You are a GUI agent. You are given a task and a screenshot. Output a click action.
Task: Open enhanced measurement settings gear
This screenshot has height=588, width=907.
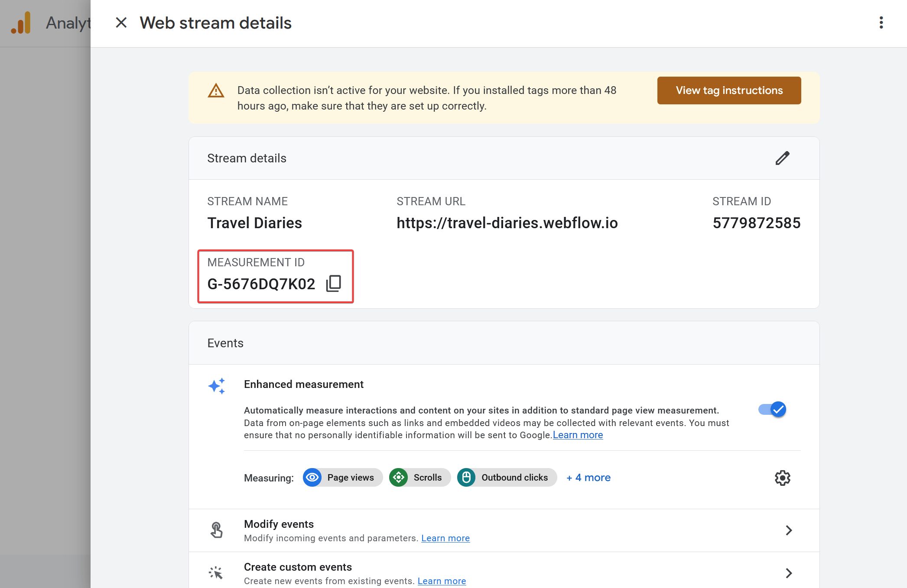[782, 478]
